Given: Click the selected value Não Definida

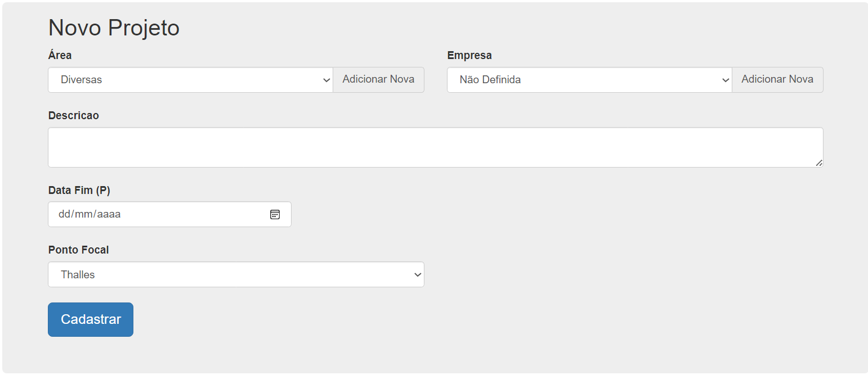Looking at the screenshot, I should point(490,80).
